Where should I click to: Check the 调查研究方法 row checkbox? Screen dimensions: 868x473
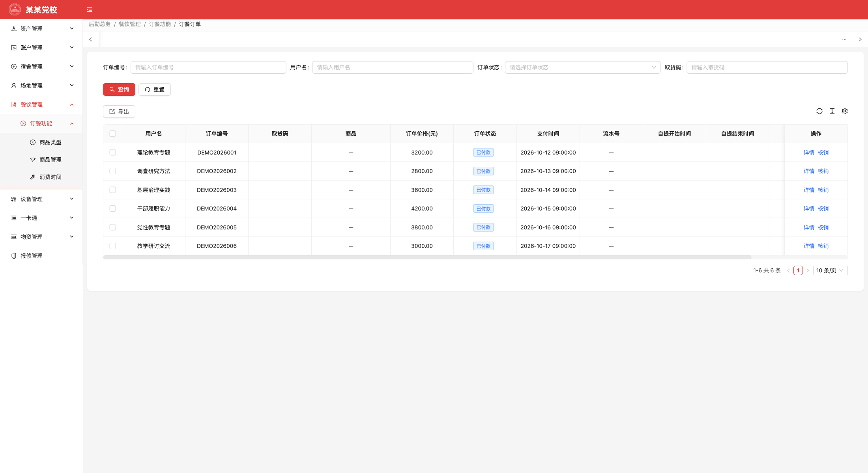click(x=113, y=171)
